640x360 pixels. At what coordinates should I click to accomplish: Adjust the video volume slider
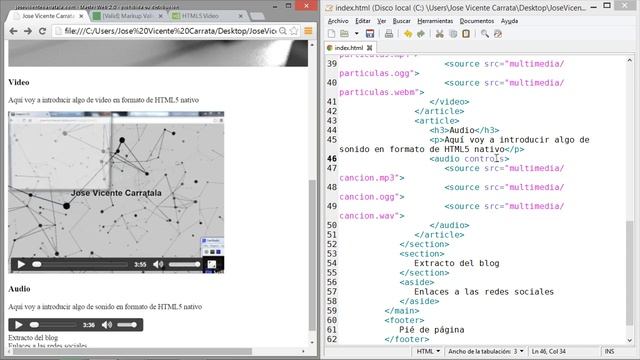184,264
